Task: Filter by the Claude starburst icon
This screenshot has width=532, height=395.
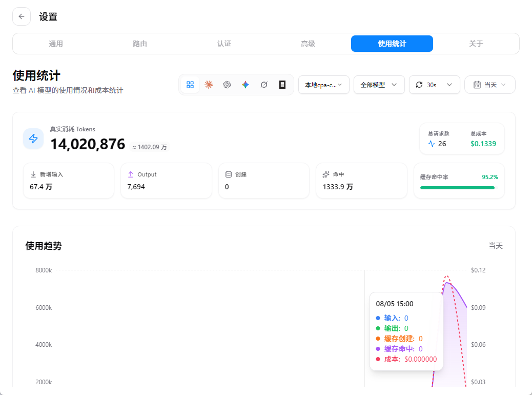Action: tap(209, 85)
